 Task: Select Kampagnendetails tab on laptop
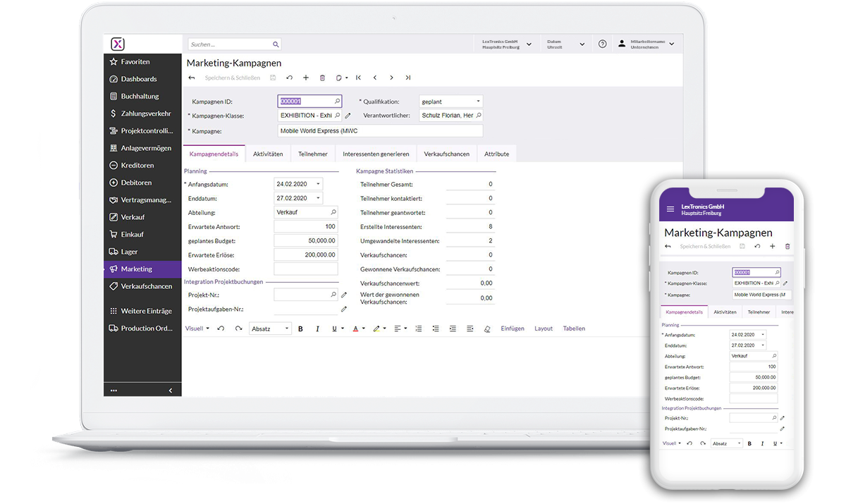[x=214, y=154]
